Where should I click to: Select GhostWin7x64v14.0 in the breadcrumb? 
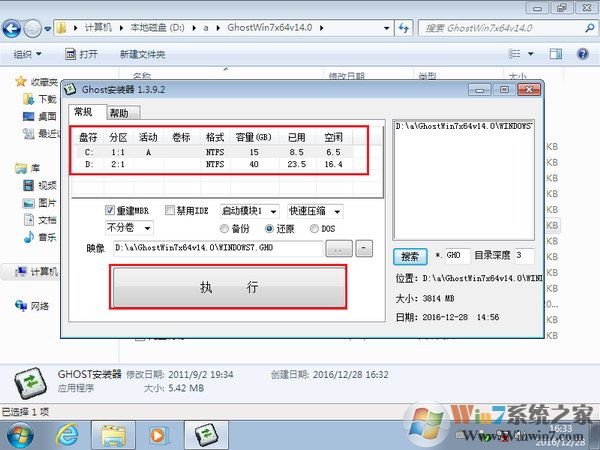(x=269, y=28)
